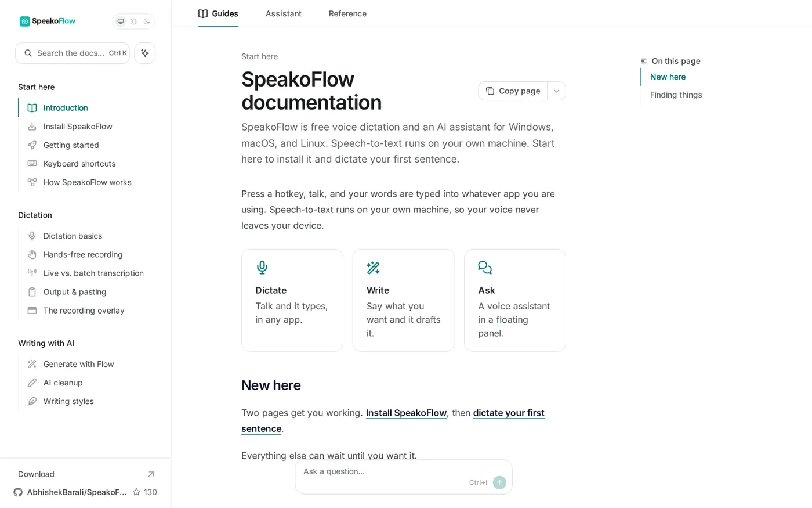
Task: Select the Guides tab
Action: coord(218,13)
